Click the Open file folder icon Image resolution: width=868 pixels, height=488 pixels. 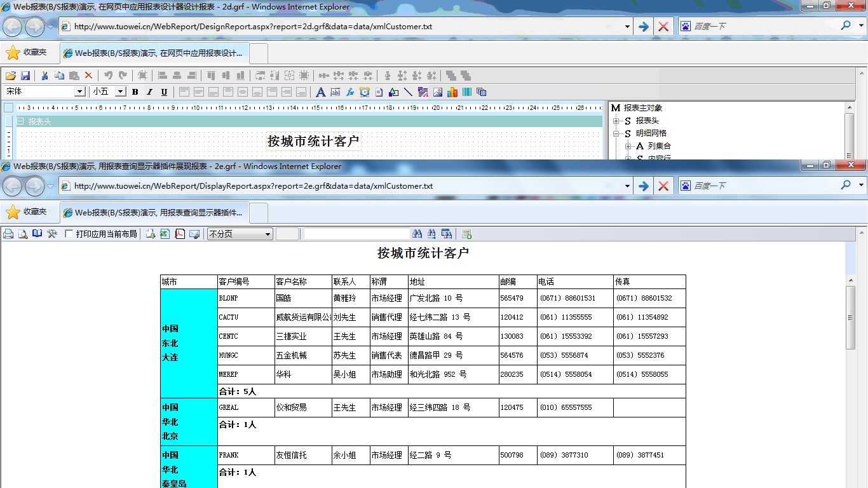point(11,76)
